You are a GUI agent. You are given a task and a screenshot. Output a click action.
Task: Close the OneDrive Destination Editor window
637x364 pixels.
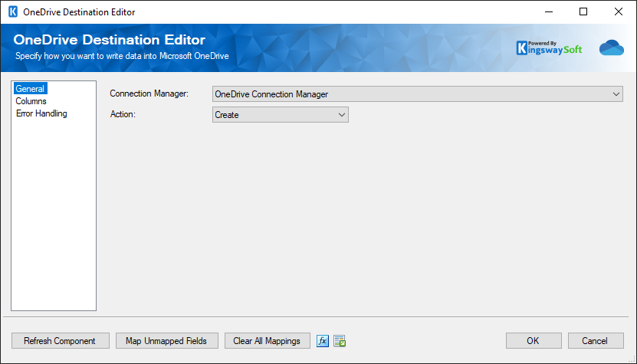(x=619, y=11)
